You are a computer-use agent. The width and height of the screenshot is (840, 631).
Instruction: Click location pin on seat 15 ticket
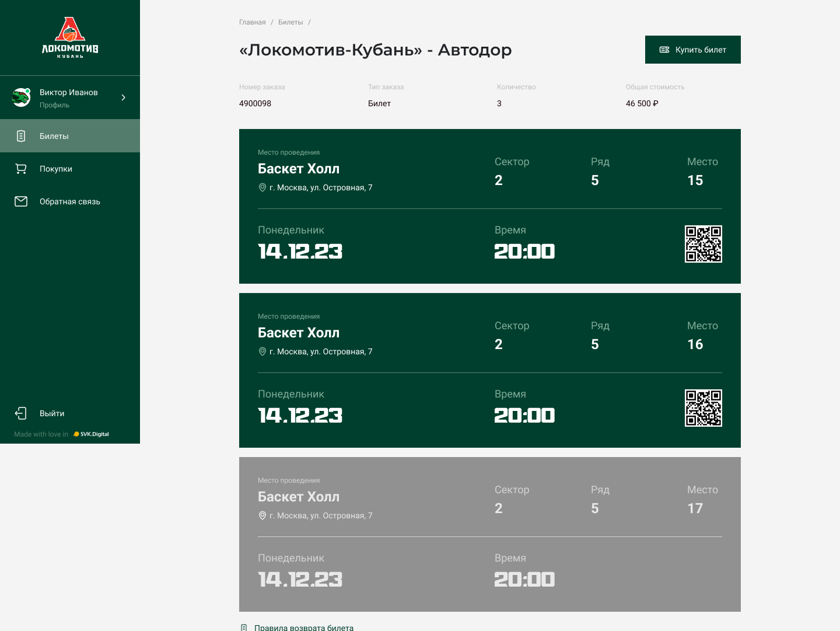coord(262,187)
